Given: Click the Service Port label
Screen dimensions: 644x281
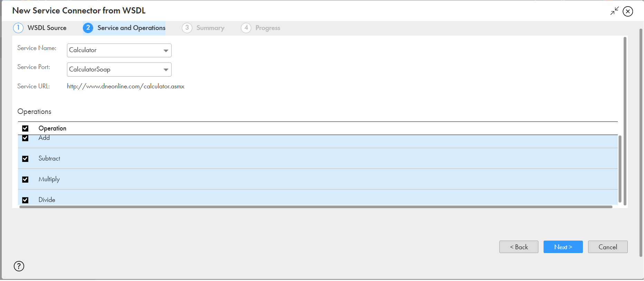Looking at the screenshot, I should coord(34,67).
